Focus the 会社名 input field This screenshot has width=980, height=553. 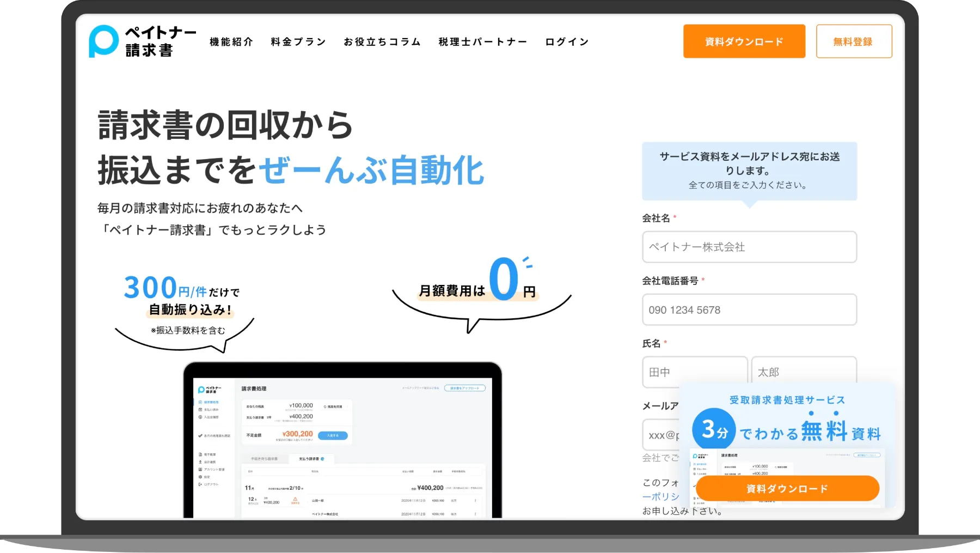click(749, 247)
